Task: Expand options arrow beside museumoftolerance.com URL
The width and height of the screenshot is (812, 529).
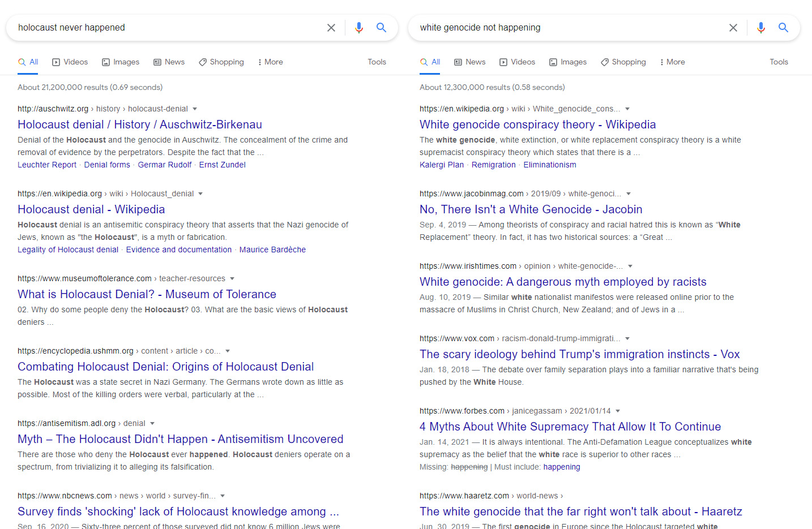Action: (232, 279)
